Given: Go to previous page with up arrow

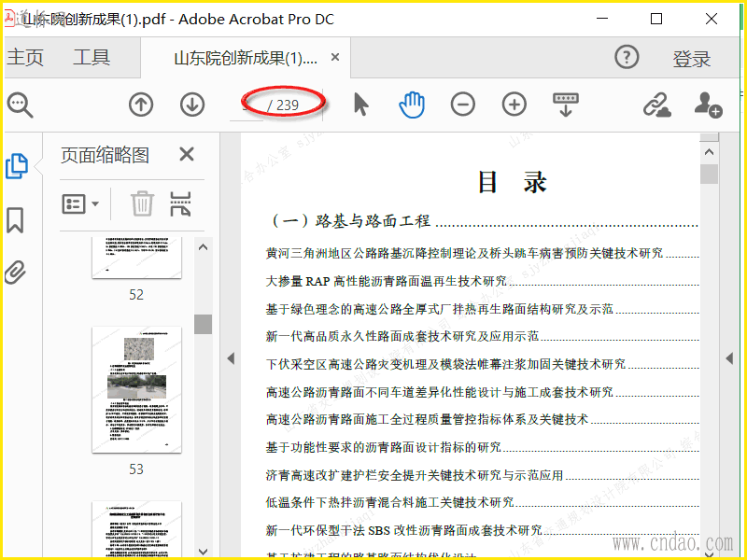Looking at the screenshot, I should click(x=141, y=105).
